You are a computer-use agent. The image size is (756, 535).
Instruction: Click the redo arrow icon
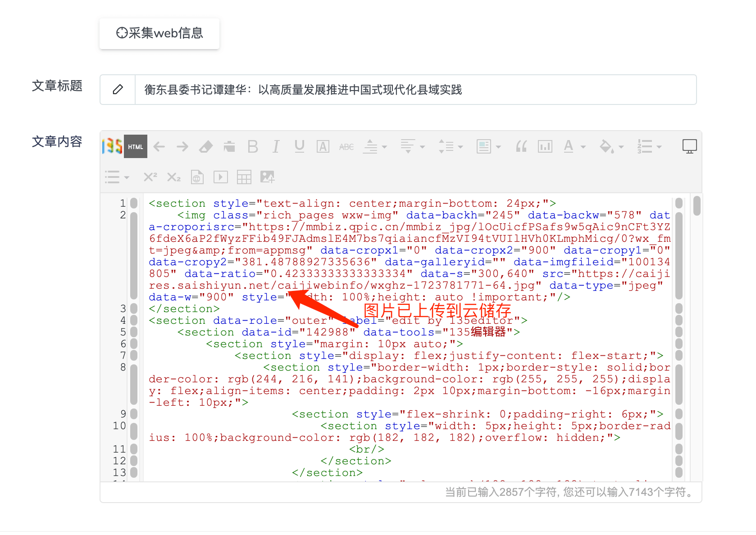pos(182,146)
